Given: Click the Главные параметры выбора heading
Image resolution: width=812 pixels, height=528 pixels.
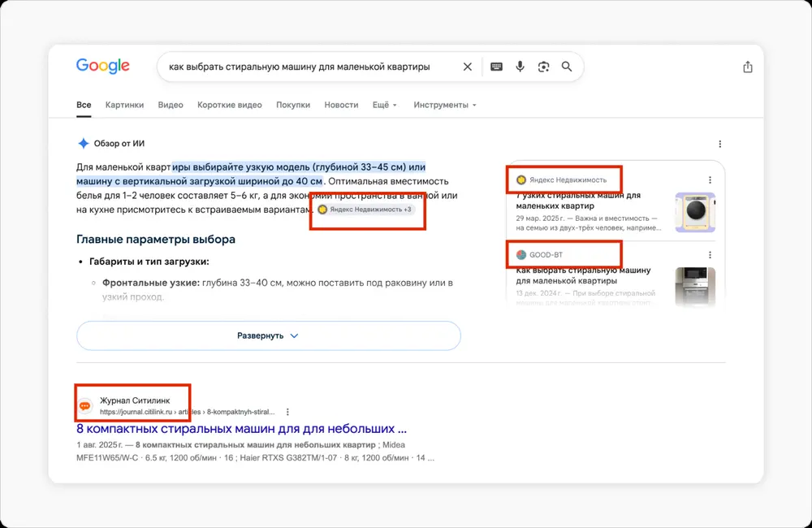Looking at the screenshot, I should pyautogui.click(x=155, y=240).
